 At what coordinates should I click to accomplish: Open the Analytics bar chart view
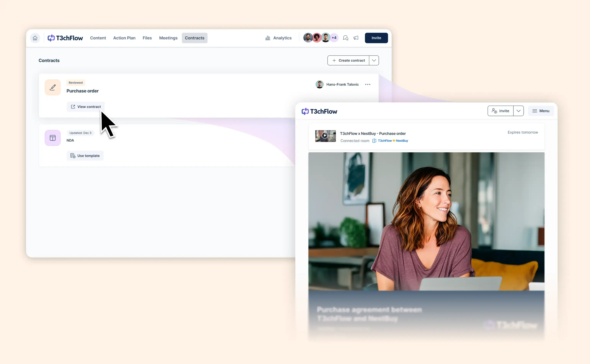pos(278,38)
